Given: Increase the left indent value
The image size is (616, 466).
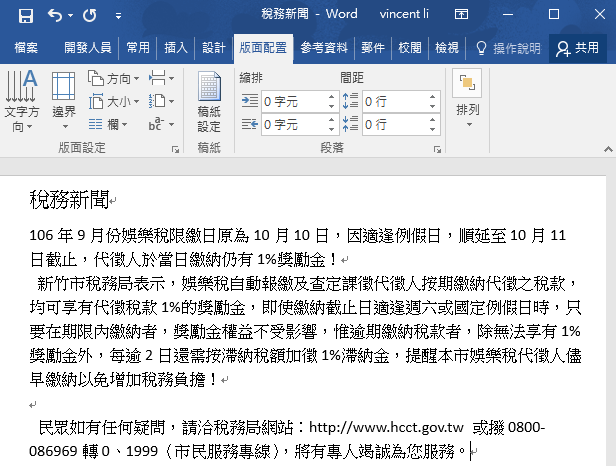Looking at the screenshot, I should [x=332, y=97].
